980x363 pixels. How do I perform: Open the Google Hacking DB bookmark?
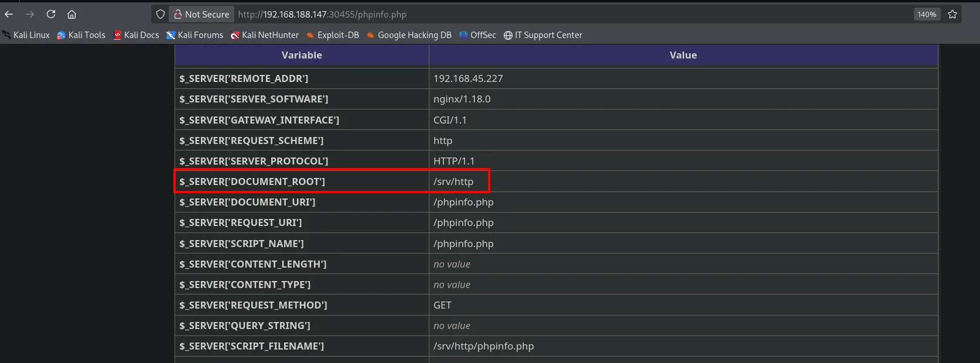click(x=409, y=35)
